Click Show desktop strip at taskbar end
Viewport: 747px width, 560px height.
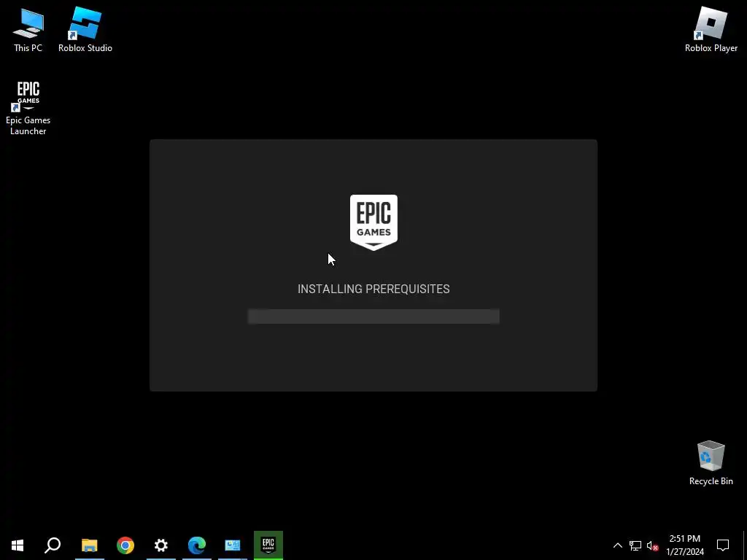point(745,545)
